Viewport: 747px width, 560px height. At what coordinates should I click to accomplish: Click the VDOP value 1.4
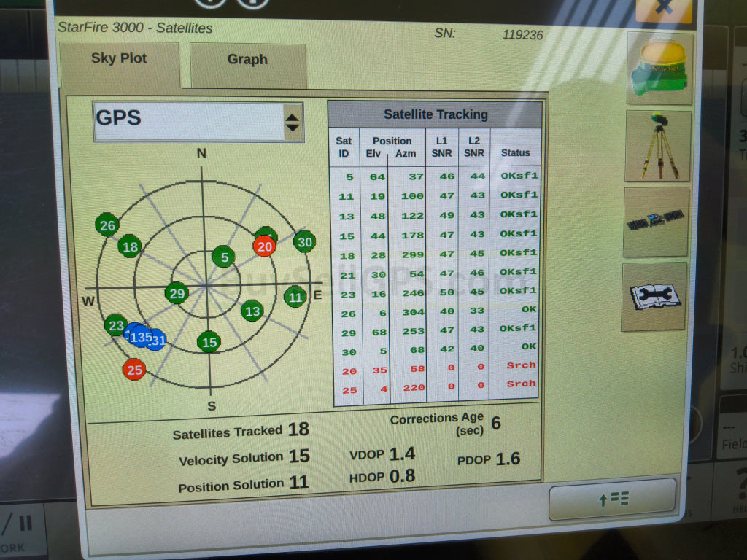click(402, 454)
